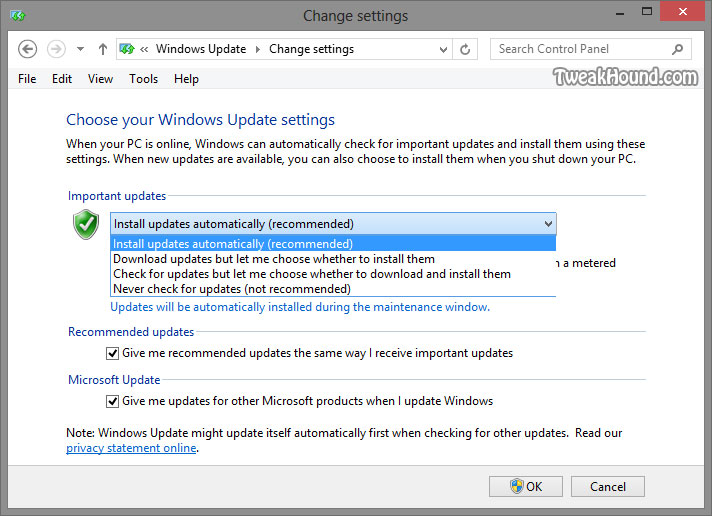Minimize the Change settings window
The height and width of the screenshot is (516, 712).
(620, 14)
